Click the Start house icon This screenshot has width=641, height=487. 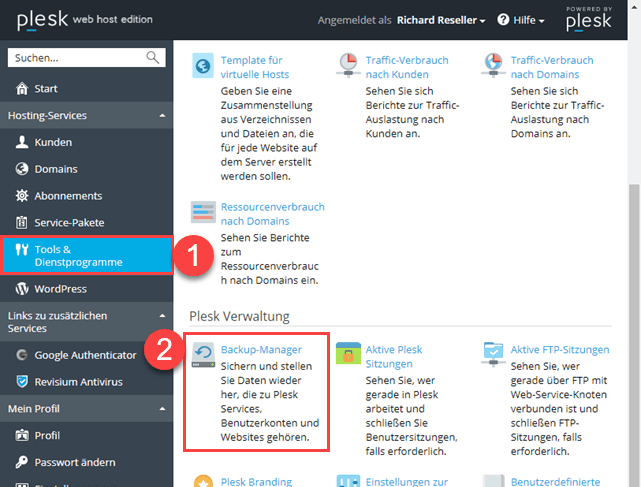coord(22,88)
